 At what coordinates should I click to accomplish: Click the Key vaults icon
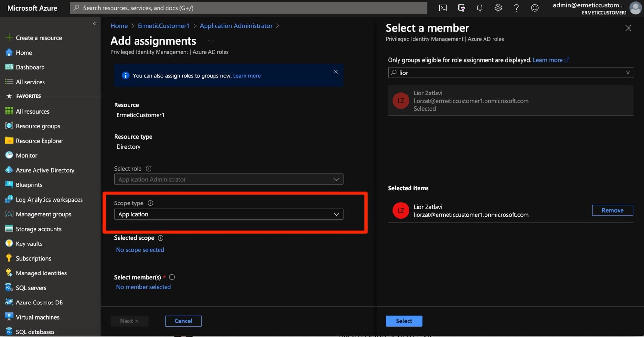(9, 243)
